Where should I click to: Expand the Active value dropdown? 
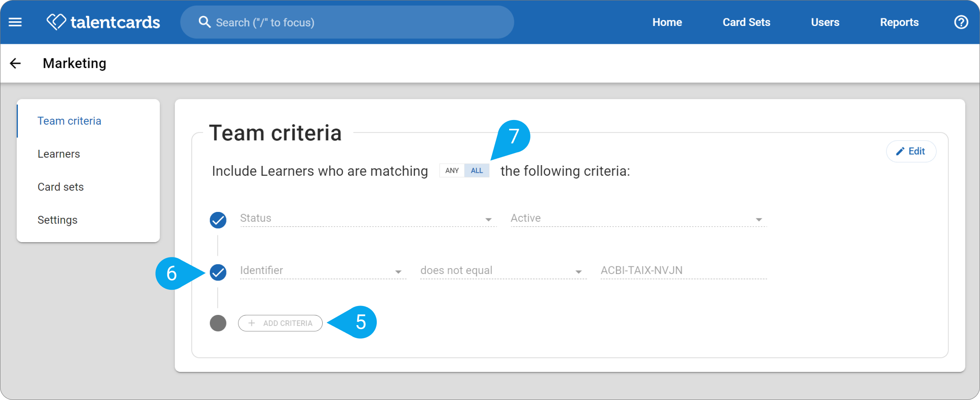pyautogui.click(x=639, y=218)
